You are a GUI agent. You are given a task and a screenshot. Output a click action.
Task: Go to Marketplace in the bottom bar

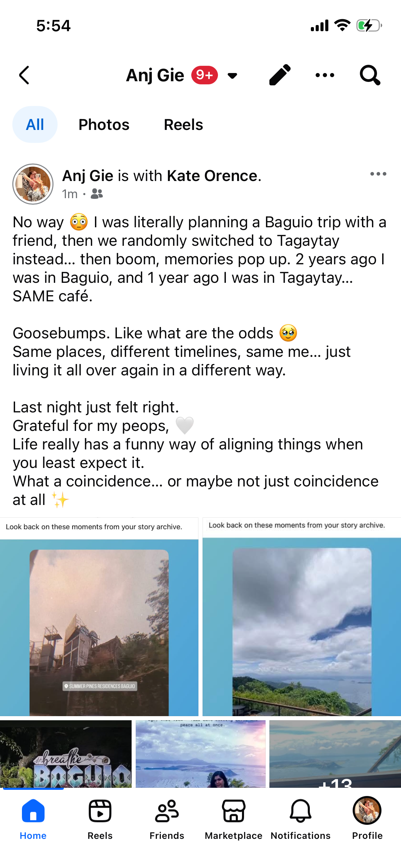233,819
